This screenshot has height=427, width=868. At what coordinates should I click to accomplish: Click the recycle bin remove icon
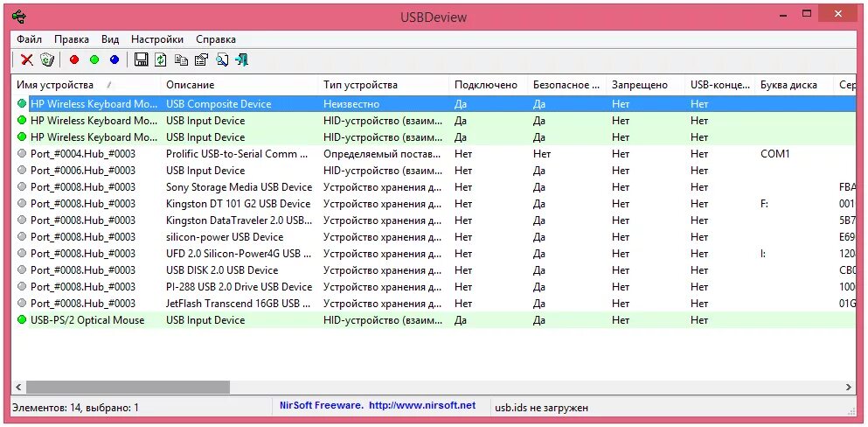click(47, 59)
